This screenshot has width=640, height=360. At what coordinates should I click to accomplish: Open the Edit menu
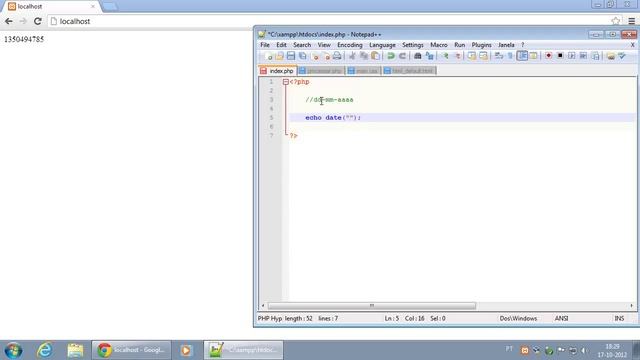pos(281,45)
